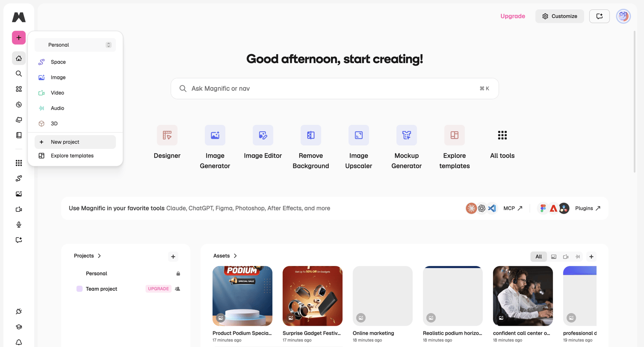
Task: Launch the Image Generator tool
Action: pos(215,147)
